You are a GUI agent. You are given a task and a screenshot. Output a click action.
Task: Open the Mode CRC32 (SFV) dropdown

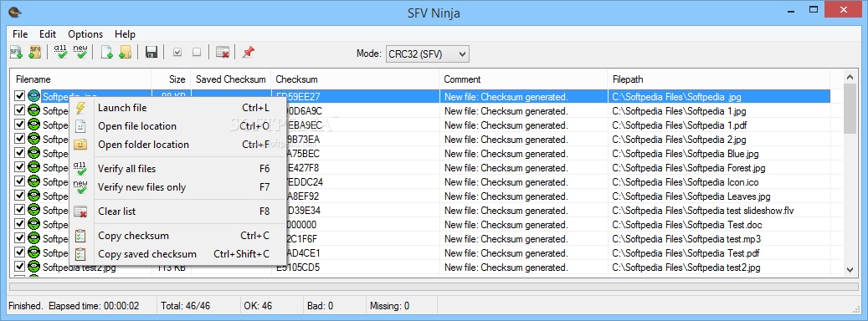(428, 53)
